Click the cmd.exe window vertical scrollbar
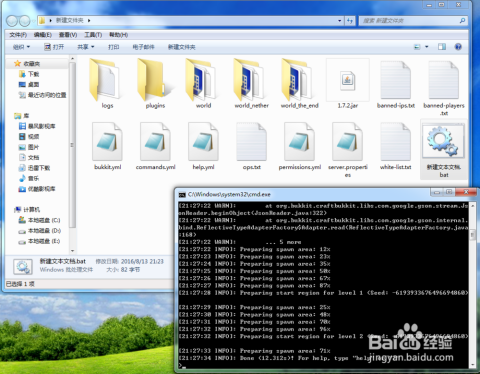Viewport: 480px width, 374px height. 472,285
